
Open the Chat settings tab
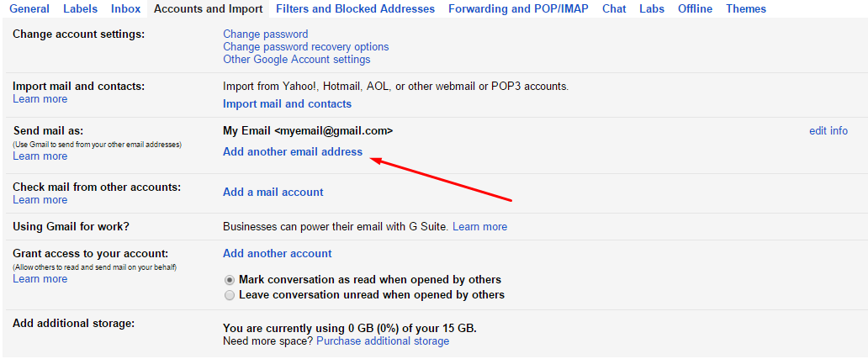coord(614,9)
